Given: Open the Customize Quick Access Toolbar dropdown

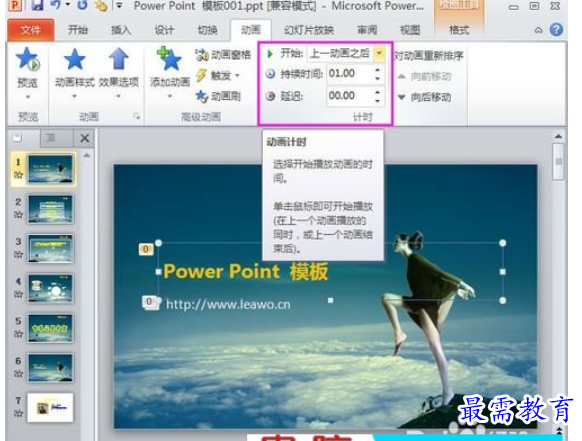Looking at the screenshot, I should (x=119, y=5).
